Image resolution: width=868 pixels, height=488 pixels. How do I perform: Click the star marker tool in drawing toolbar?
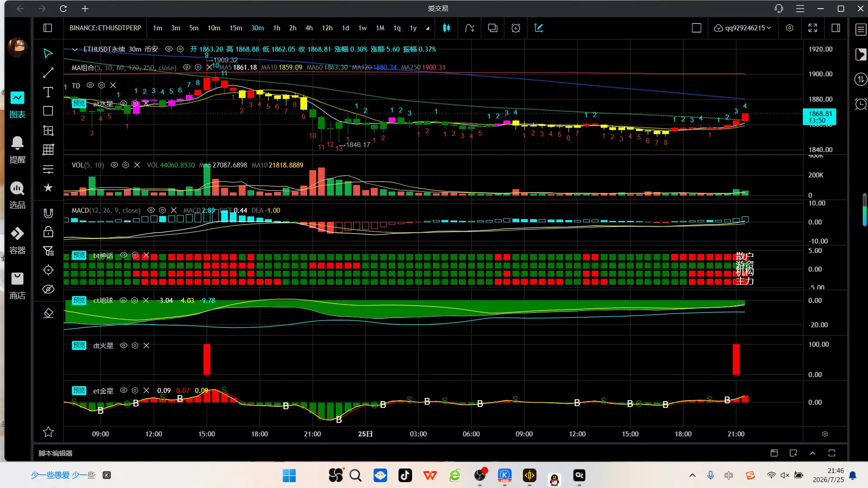click(x=48, y=188)
